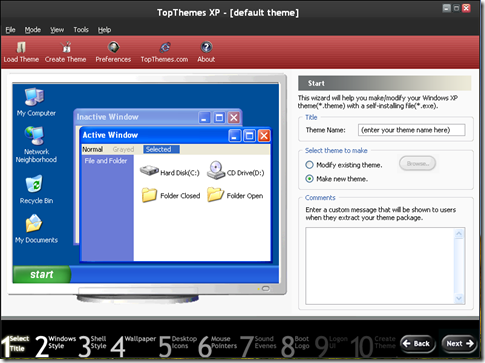Open the Tools menu
Image resolution: width=485 pixels, height=363 pixels.
click(81, 30)
